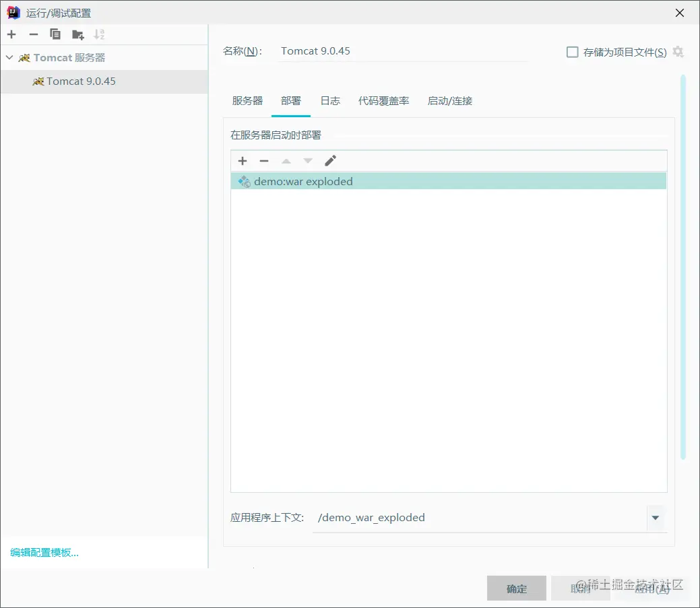
Task: Switch to the 服务器 tab
Action: pyautogui.click(x=247, y=101)
